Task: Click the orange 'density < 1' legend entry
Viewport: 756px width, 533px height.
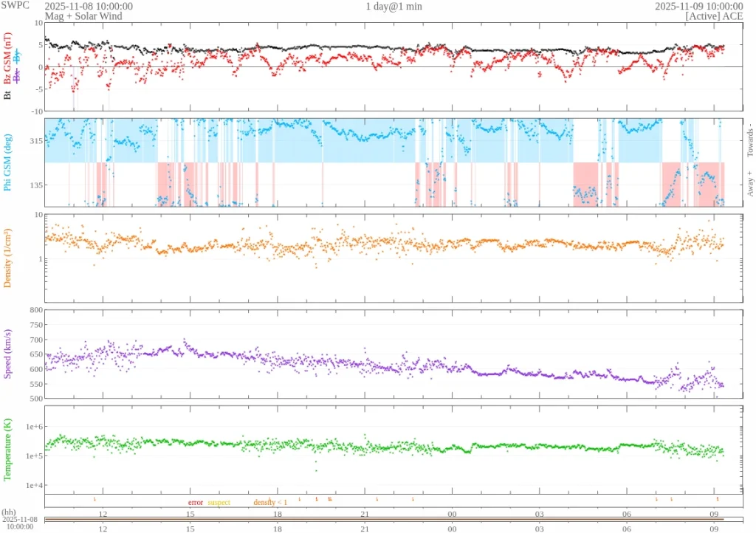Action: (270, 502)
